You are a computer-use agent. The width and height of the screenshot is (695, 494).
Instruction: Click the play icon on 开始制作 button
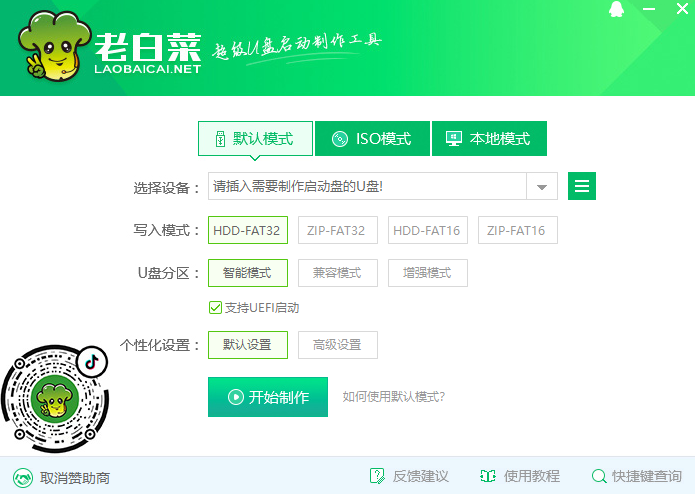click(236, 397)
